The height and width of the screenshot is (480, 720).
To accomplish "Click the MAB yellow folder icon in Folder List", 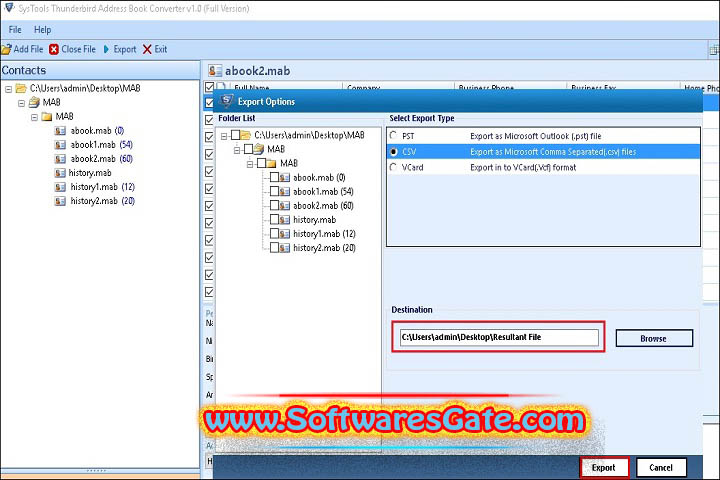I will pyautogui.click(x=271, y=164).
